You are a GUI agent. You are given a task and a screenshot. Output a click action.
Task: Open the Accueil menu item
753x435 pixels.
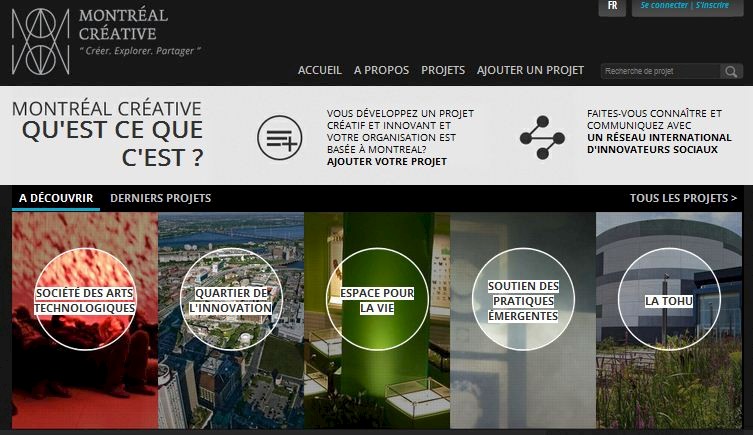320,70
